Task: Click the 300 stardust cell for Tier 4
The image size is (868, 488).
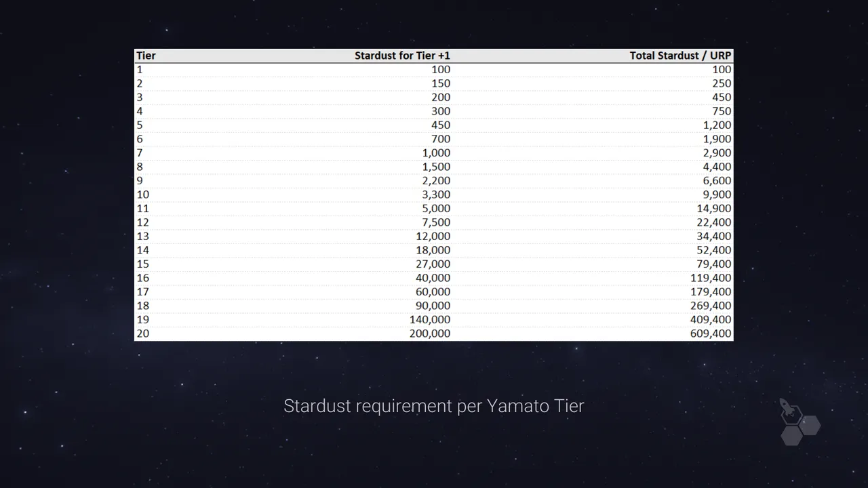Action: pyautogui.click(x=441, y=111)
